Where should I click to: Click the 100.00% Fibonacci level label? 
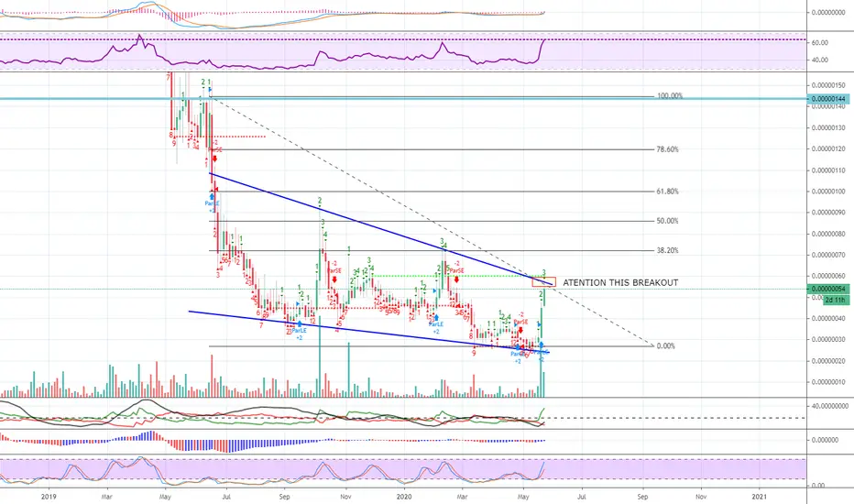click(670, 96)
